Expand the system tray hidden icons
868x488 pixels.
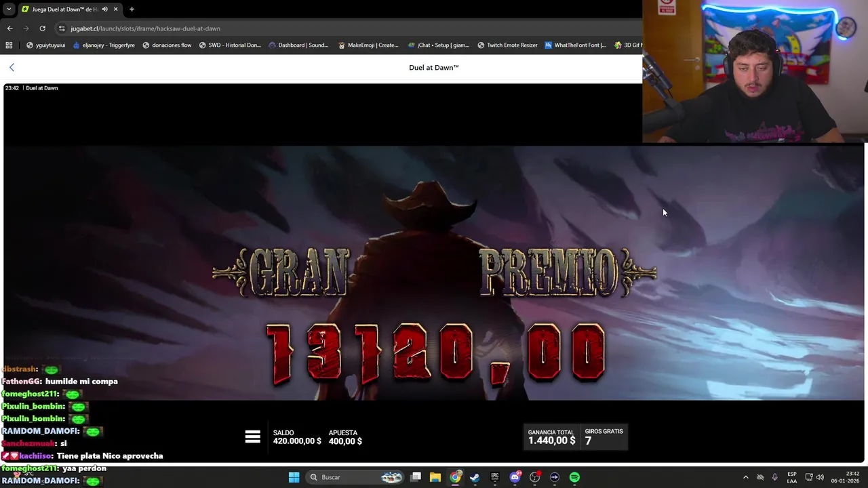click(746, 477)
